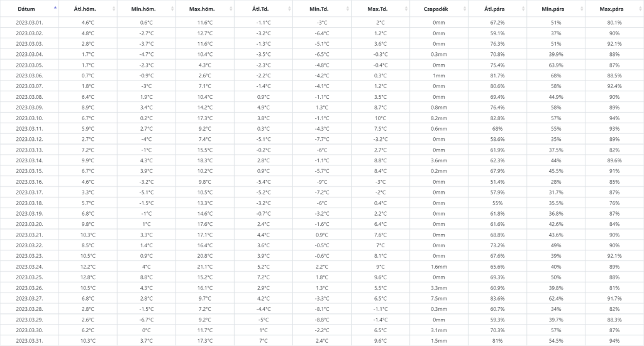The height and width of the screenshot is (346, 644).
Task: Click sort icon of Max.hőm. column
Action: pyautogui.click(x=231, y=9)
